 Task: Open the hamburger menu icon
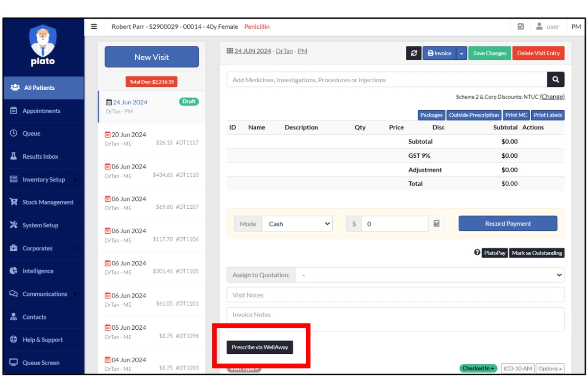94,26
